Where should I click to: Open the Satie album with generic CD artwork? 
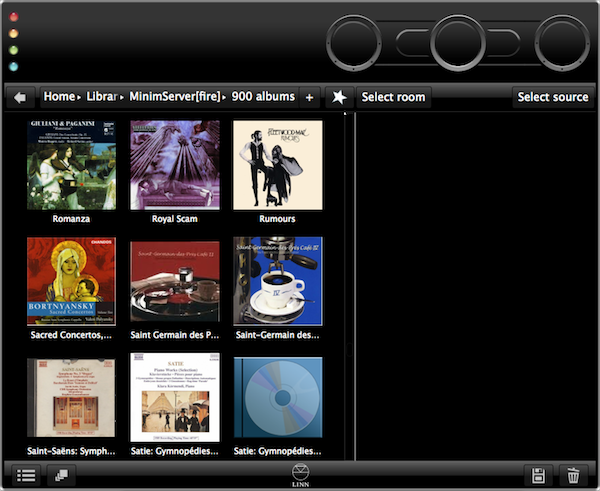click(278, 398)
